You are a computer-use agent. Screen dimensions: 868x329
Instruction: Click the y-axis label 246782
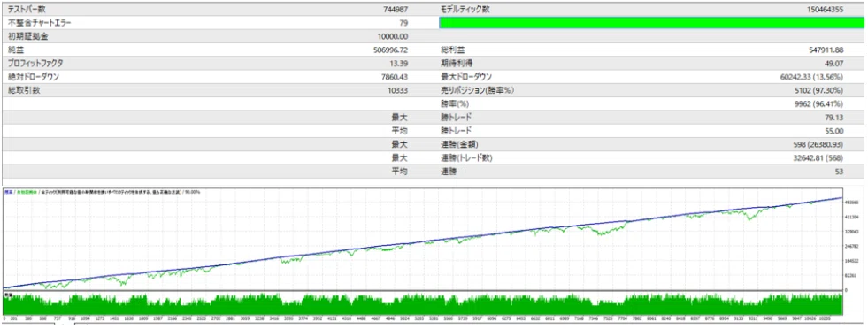click(852, 246)
